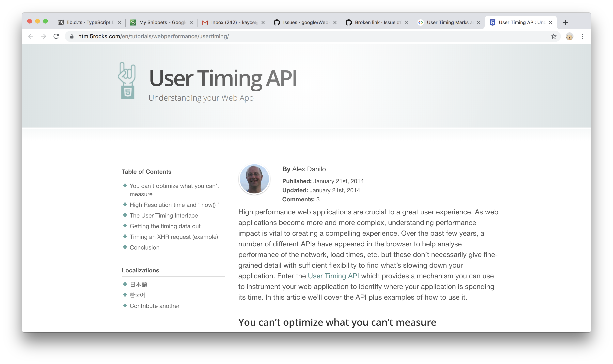This screenshot has height=364, width=613.
Task: Click the back navigation arrow
Action: (x=31, y=36)
